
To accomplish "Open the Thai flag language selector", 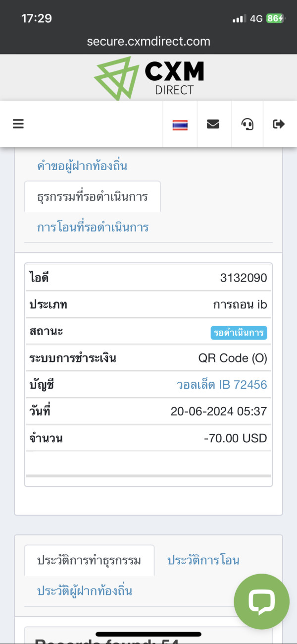I will pyautogui.click(x=180, y=124).
